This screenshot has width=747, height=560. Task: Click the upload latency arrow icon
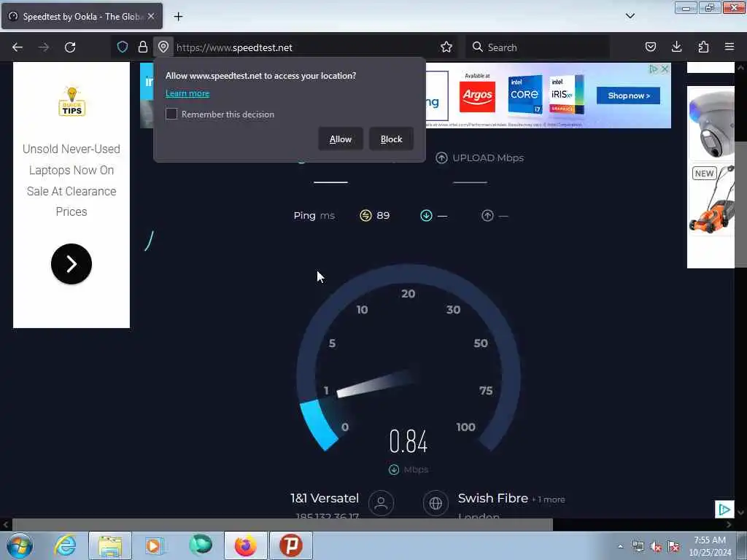pyautogui.click(x=487, y=216)
